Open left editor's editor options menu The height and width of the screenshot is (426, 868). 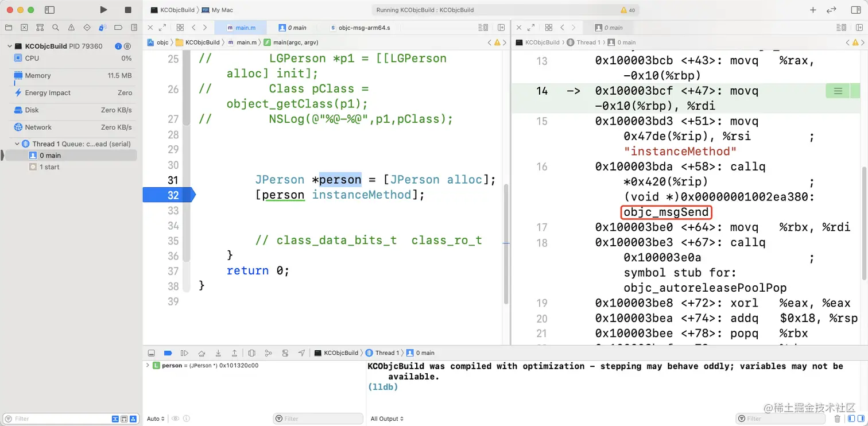point(483,28)
